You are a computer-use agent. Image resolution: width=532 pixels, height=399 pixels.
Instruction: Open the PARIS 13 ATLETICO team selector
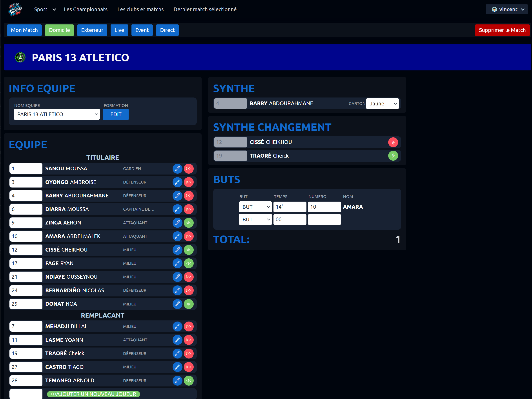56,114
